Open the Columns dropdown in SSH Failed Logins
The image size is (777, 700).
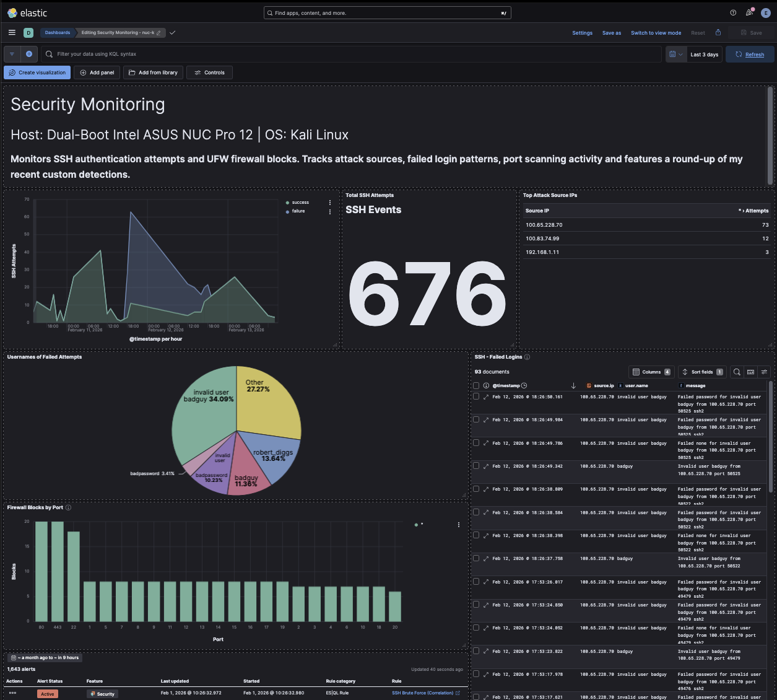point(651,372)
